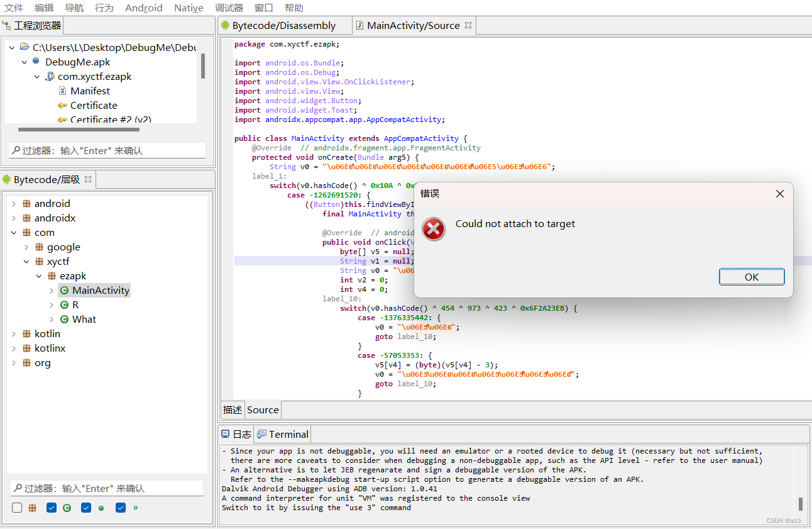
Task: Click the Android robot icon on Bytecode/Disassembly tab
Action: click(225, 25)
